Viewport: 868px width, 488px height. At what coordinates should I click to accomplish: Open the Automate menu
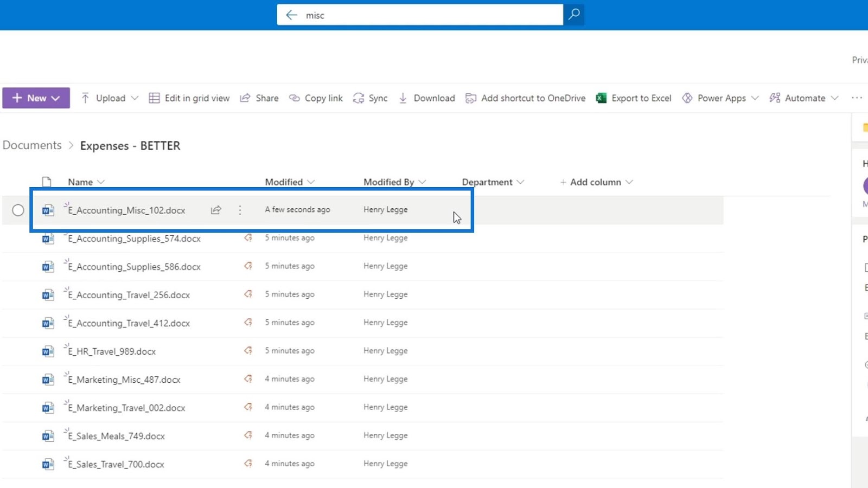pyautogui.click(x=804, y=98)
